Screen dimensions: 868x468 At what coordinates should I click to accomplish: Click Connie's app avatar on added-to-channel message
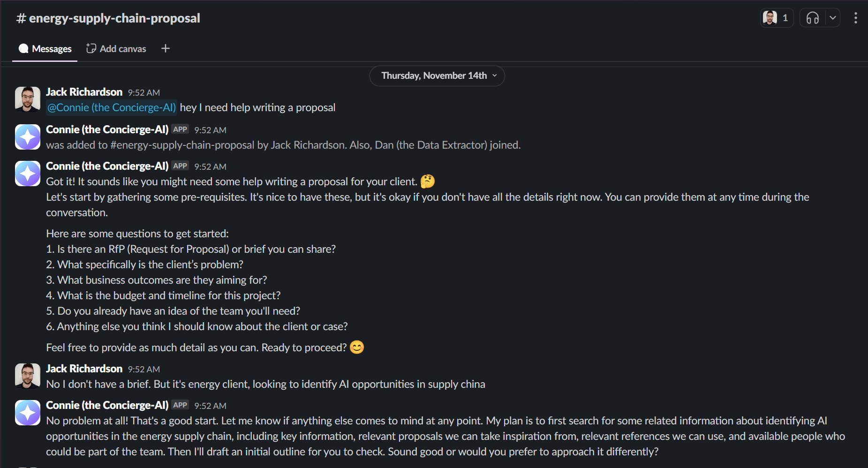click(28, 136)
